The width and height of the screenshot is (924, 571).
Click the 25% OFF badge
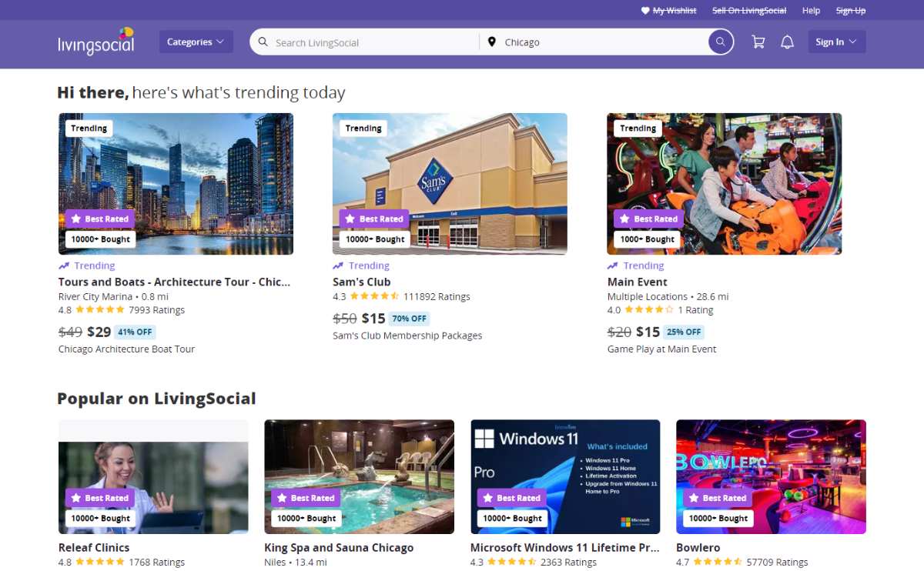pos(684,332)
